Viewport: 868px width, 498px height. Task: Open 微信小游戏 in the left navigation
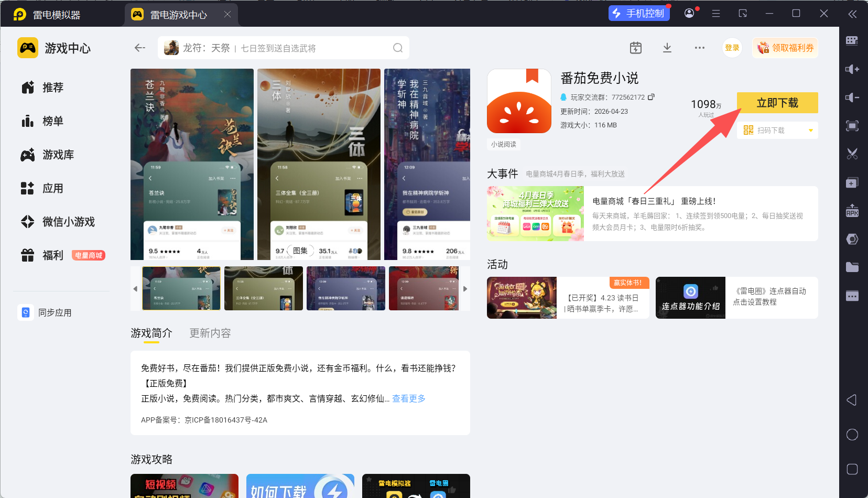[x=58, y=222]
